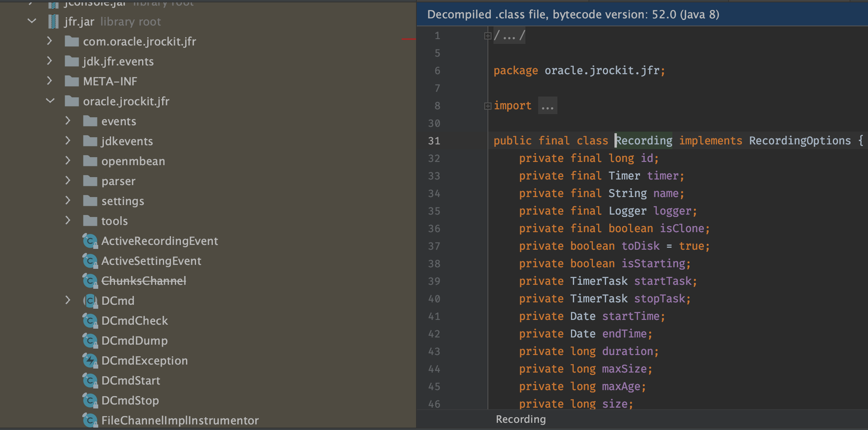Click the DCmdDump class icon
This screenshot has width=868, height=430.
click(x=90, y=341)
